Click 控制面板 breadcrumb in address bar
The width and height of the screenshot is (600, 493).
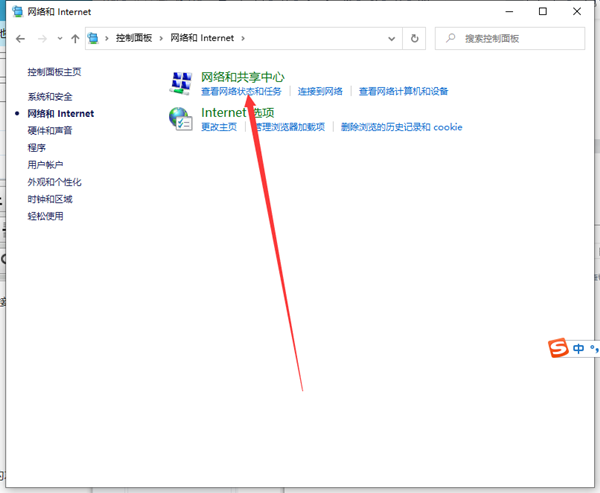136,38
